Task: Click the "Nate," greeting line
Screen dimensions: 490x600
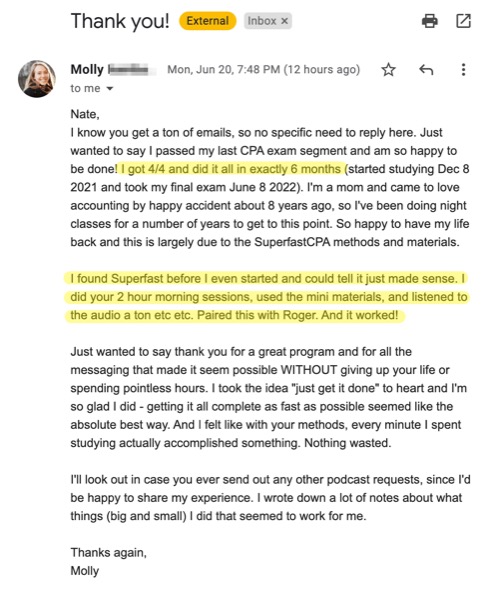Action: [x=85, y=114]
